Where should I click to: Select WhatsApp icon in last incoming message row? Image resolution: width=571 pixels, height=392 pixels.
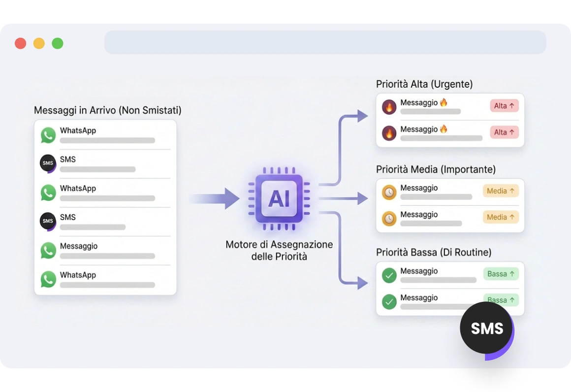pyautogui.click(x=48, y=279)
